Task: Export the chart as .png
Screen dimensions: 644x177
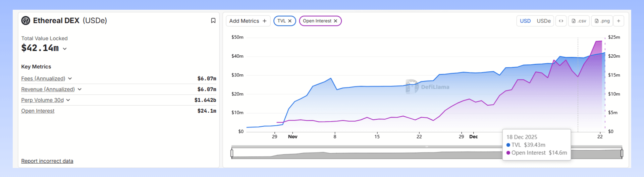Action: coord(602,21)
